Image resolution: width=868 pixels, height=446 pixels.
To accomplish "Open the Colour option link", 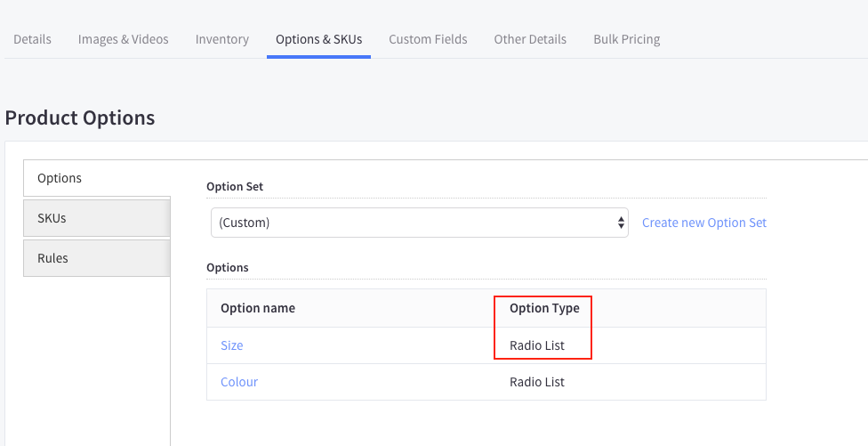I will click(239, 382).
